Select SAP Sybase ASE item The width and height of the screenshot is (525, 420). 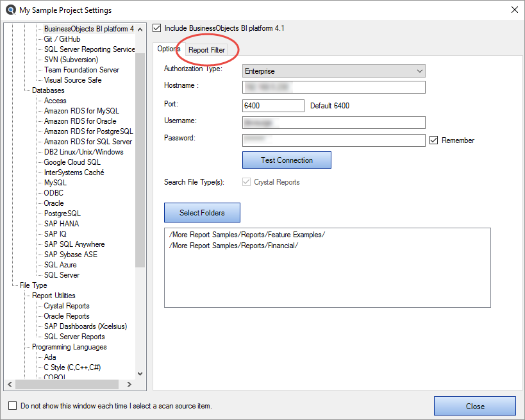(71, 255)
